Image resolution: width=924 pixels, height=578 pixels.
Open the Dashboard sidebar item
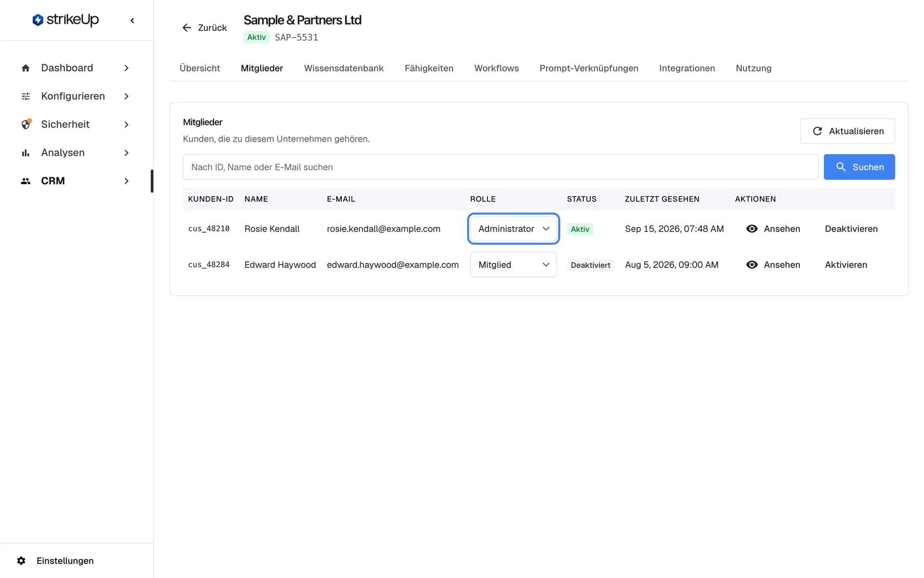tap(76, 68)
